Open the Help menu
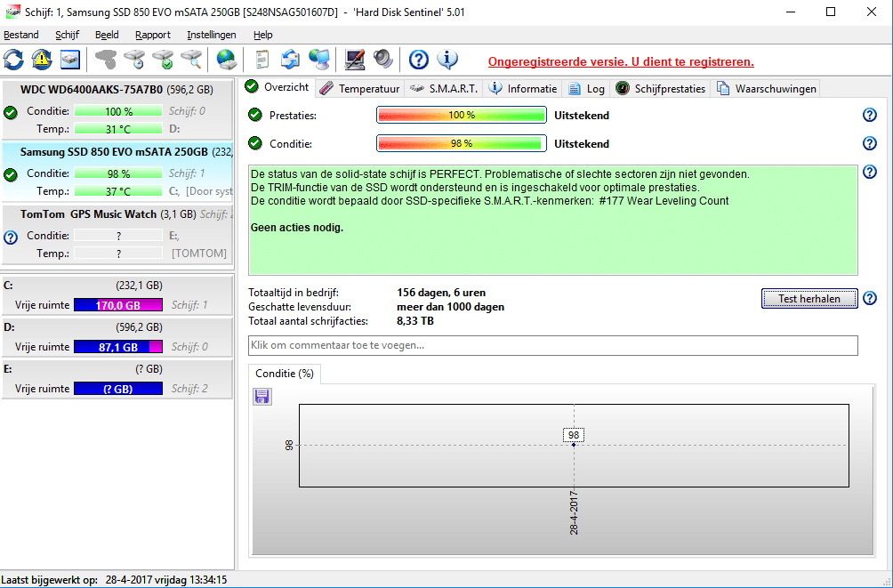Viewport: 893px width, 588px height. pyautogui.click(x=263, y=35)
